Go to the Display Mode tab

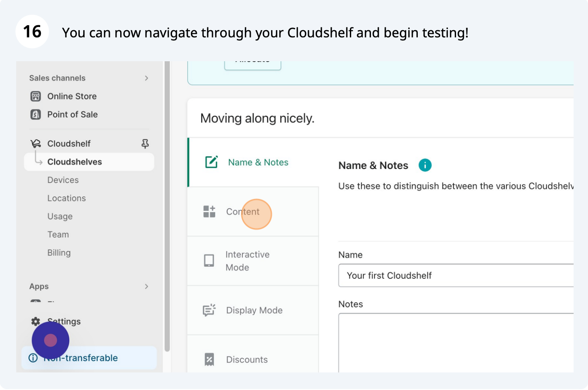[253, 310]
